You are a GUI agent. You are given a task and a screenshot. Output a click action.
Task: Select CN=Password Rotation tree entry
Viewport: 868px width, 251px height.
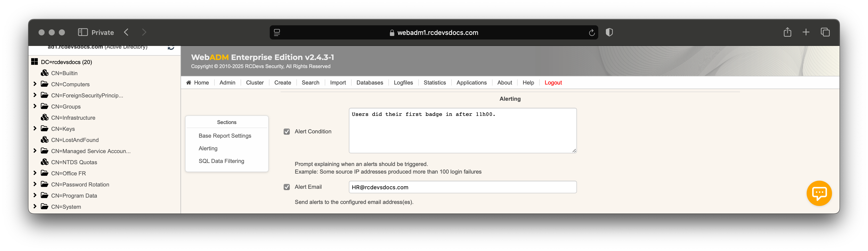coord(80,184)
